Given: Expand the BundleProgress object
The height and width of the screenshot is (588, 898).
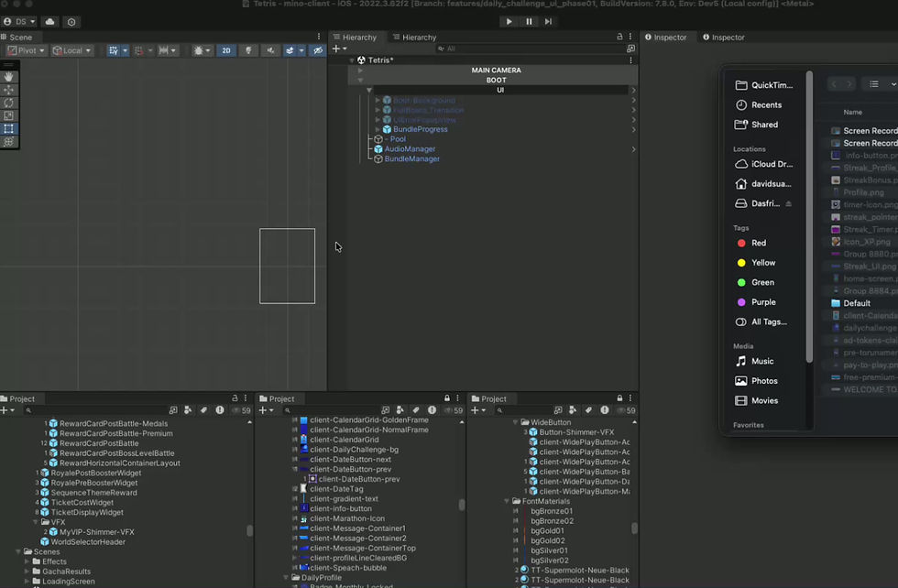Looking at the screenshot, I should tap(378, 129).
